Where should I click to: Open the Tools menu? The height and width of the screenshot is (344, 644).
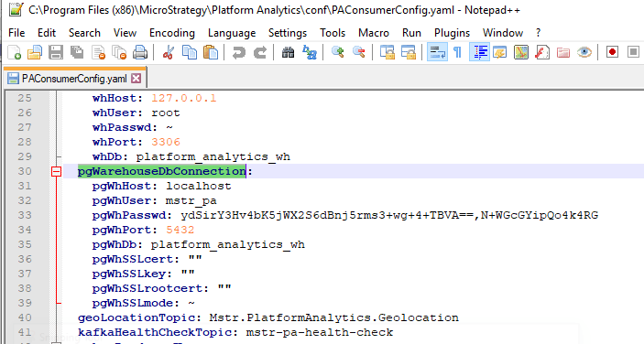333,33
